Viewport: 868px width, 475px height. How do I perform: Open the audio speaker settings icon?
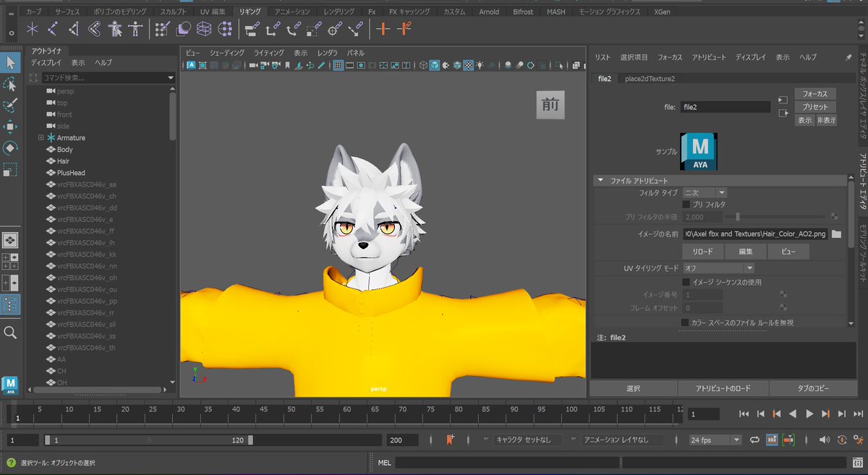pos(825,440)
